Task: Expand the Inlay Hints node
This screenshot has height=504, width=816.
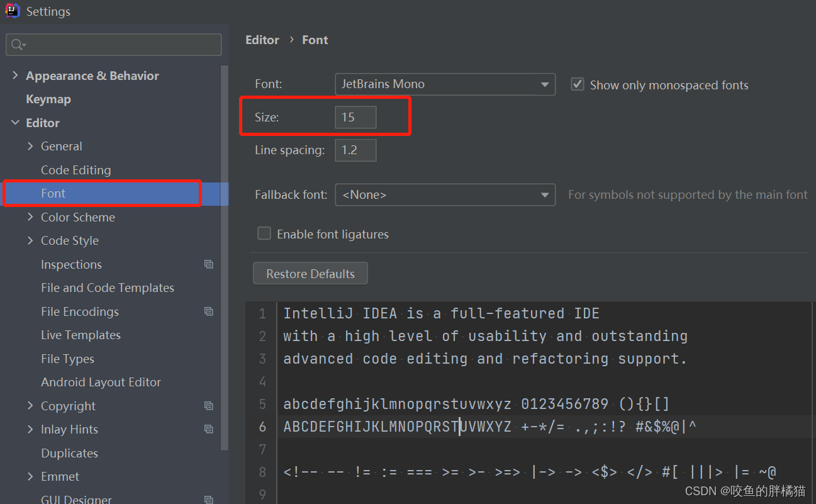Action: 30,429
